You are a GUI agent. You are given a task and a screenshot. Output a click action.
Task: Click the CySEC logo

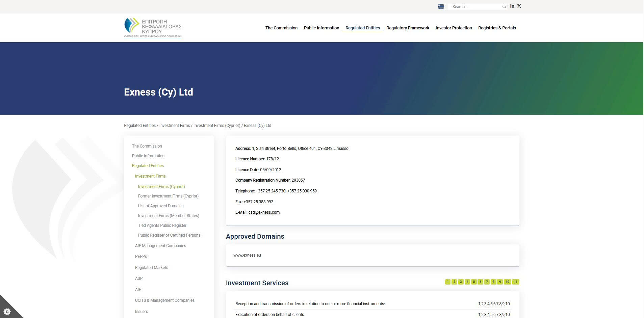[153, 28]
